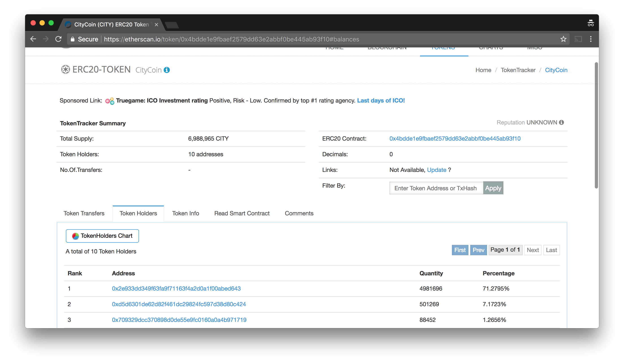This screenshot has height=364, width=624.
Task: Click percentage 1.2656% cell
Action: [494, 320]
